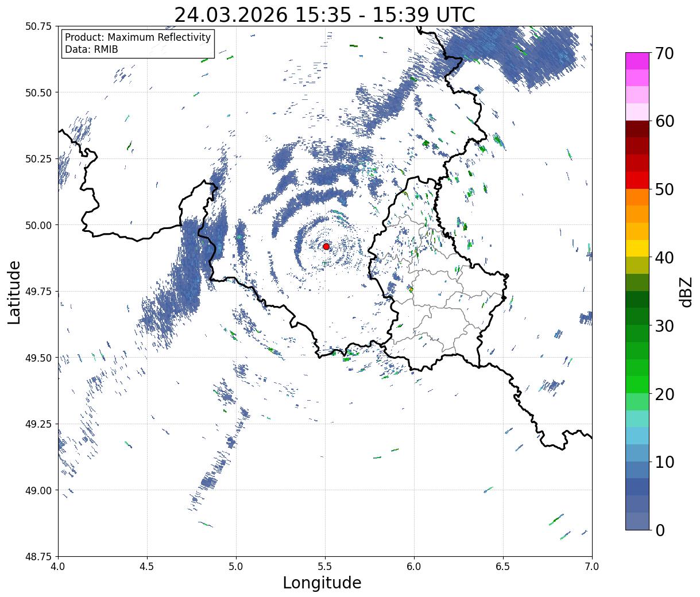The width and height of the screenshot is (700, 597).
Task: Click the latitude tick label 49.00
Action: point(38,490)
